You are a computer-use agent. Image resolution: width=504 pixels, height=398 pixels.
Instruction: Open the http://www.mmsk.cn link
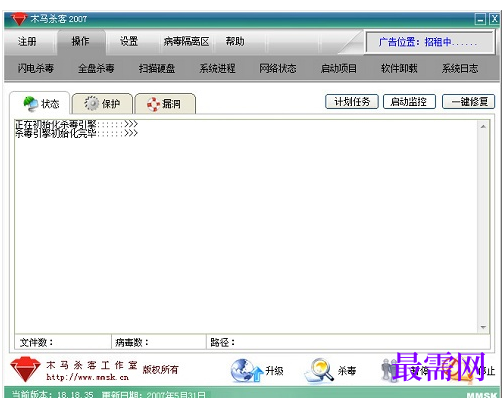[x=87, y=377]
